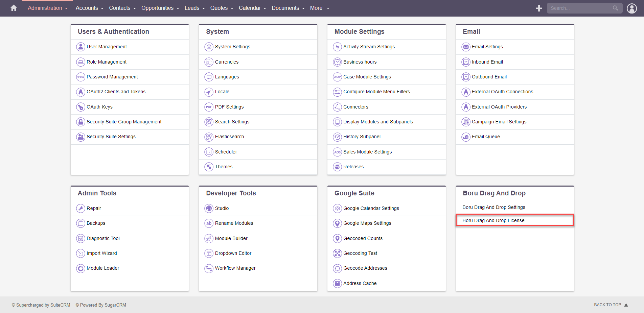Viewport: 644px width, 313px height.
Task: Click the Google Maps Settings pin icon
Action: coord(337,223)
